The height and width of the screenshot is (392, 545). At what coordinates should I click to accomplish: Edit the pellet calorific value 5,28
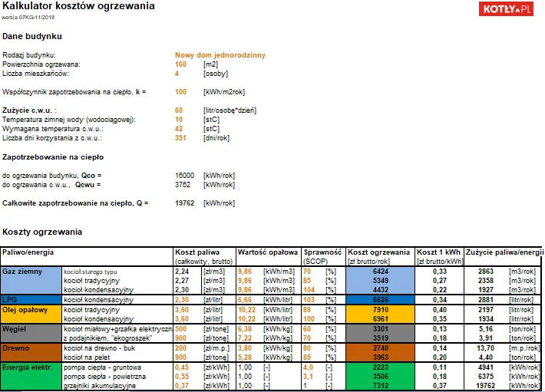(x=245, y=357)
